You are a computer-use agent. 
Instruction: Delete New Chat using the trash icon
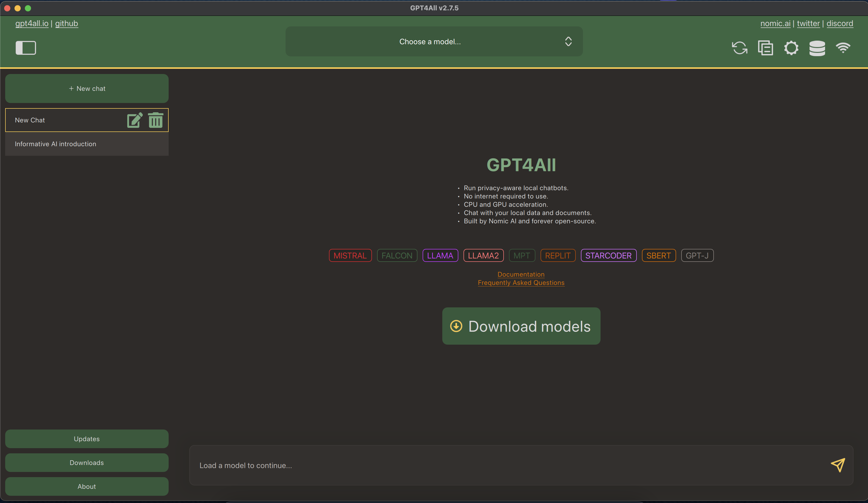coord(155,120)
